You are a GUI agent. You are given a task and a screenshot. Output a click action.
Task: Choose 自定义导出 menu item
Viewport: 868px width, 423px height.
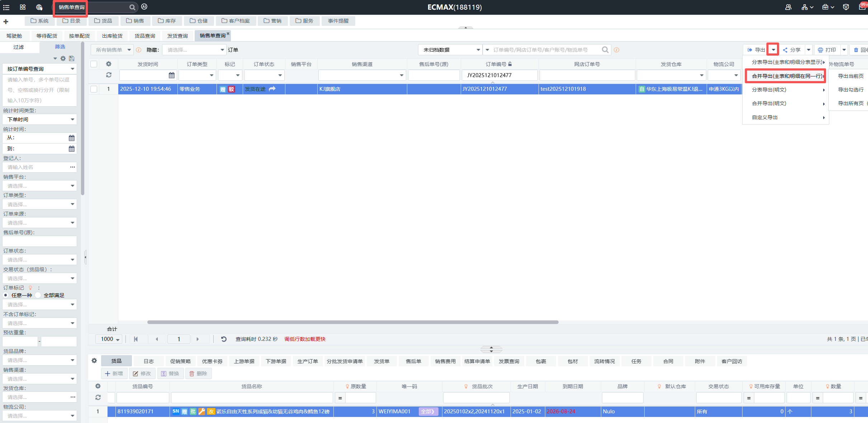(x=786, y=117)
